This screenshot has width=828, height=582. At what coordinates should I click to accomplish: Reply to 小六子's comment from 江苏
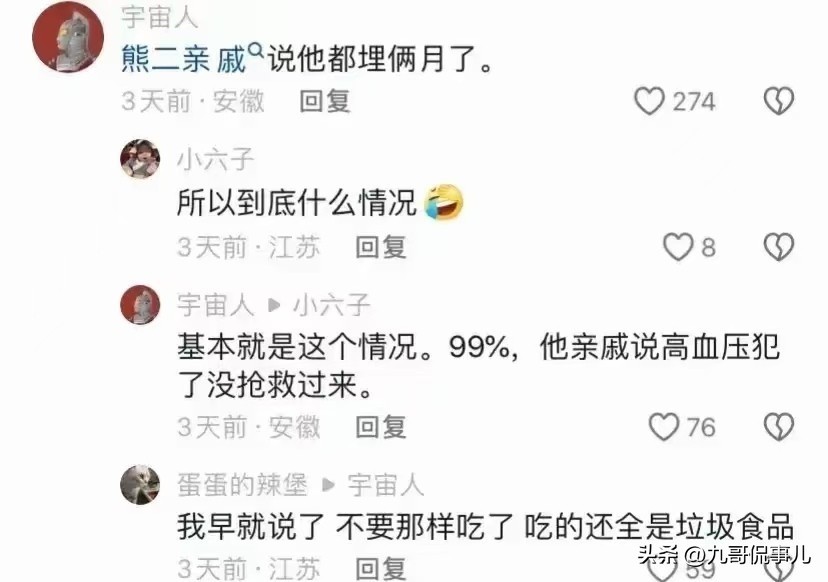point(381,247)
